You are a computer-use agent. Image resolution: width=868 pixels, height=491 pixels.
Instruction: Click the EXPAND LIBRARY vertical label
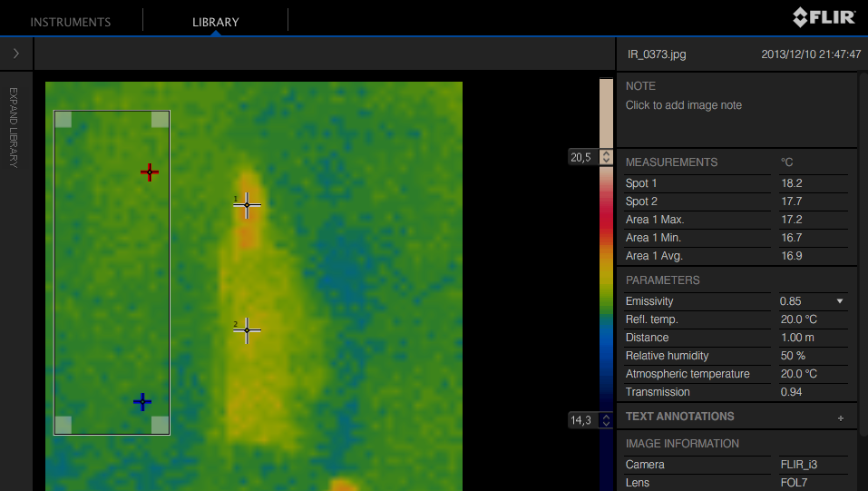14,127
